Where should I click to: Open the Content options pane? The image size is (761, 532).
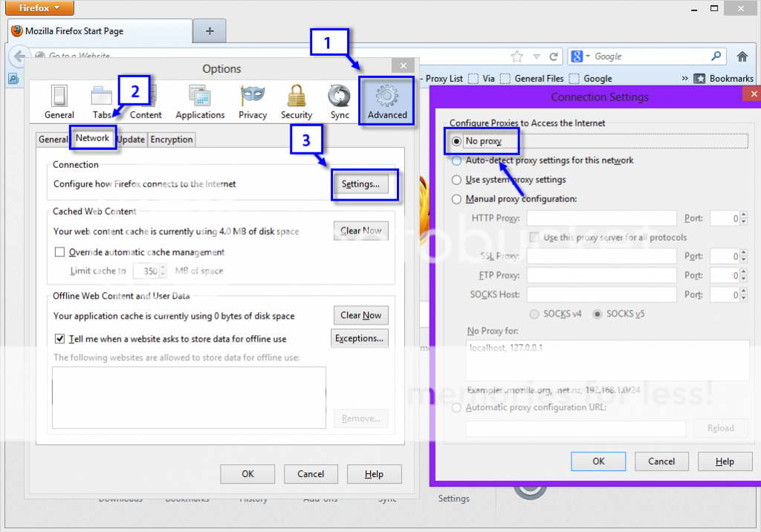pos(146,103)
